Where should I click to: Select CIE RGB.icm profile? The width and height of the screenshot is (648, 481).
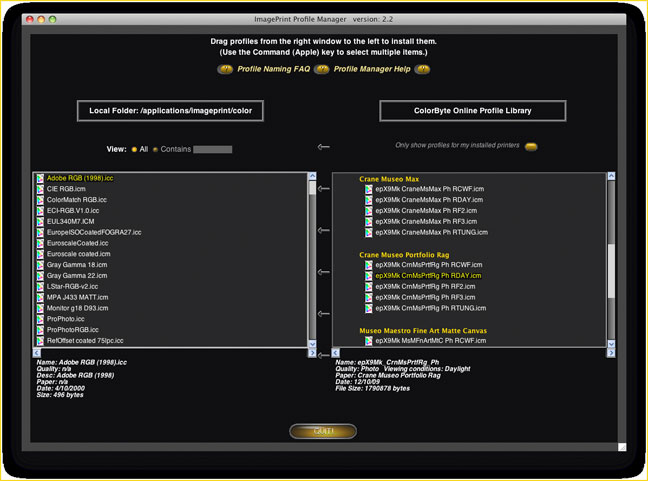pyautogui.click(x=66, y=189)
